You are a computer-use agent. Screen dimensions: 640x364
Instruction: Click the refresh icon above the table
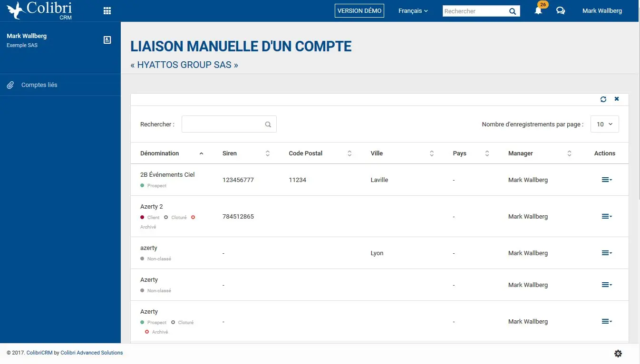(603, 99)
